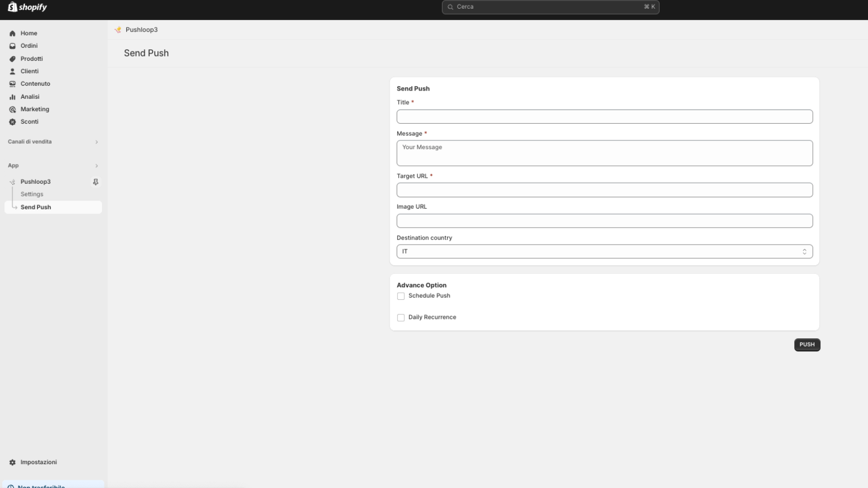This screenshot has width=868, height=488.
Task: Click the Analisi bar chart icon
Action: tap(12, 97)
